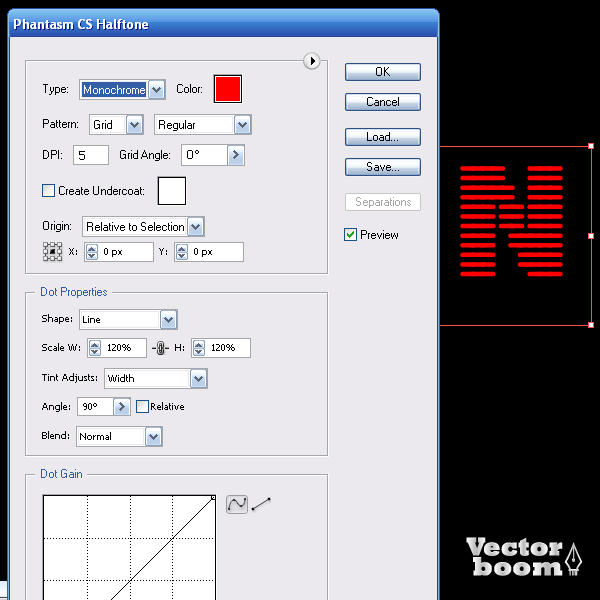Image resolution: width=600 pixels, height=600 pixels.
Task: Click the Load... button
Action: point(383,137)
